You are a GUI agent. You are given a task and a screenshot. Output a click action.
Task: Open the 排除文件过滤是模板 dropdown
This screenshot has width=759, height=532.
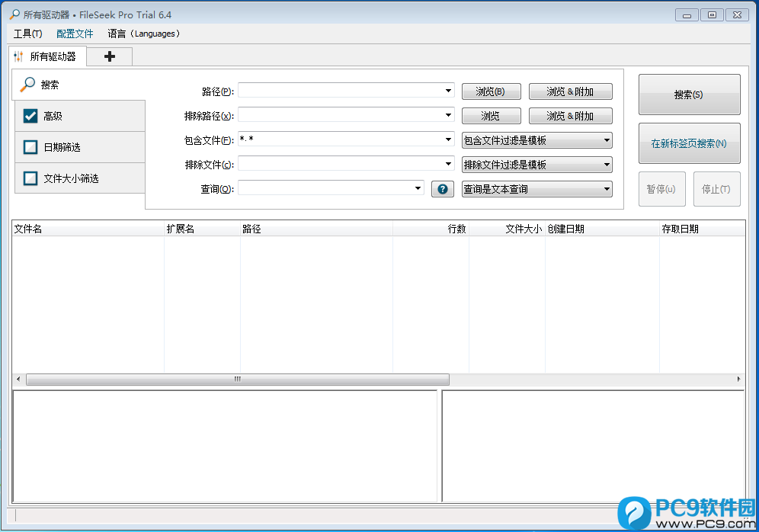(x=536, y=165)
